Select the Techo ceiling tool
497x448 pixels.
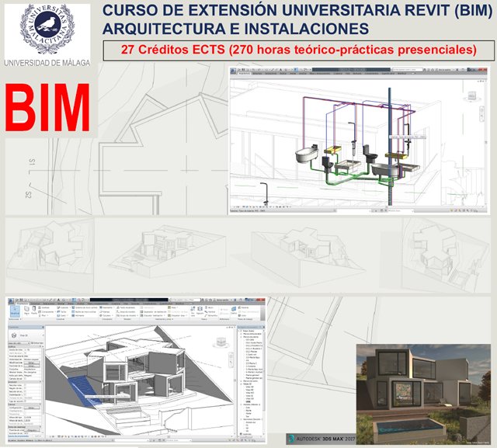pyautogui.click(x=61, y=312)
